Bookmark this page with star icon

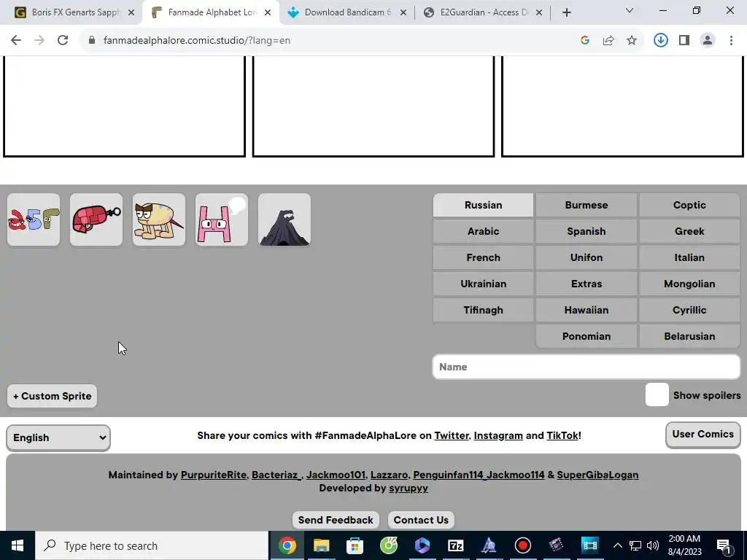click(x=632, y=41)
